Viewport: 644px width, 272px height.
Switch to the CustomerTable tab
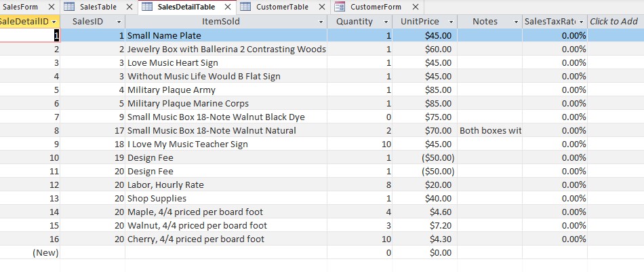tap(281, 7)
